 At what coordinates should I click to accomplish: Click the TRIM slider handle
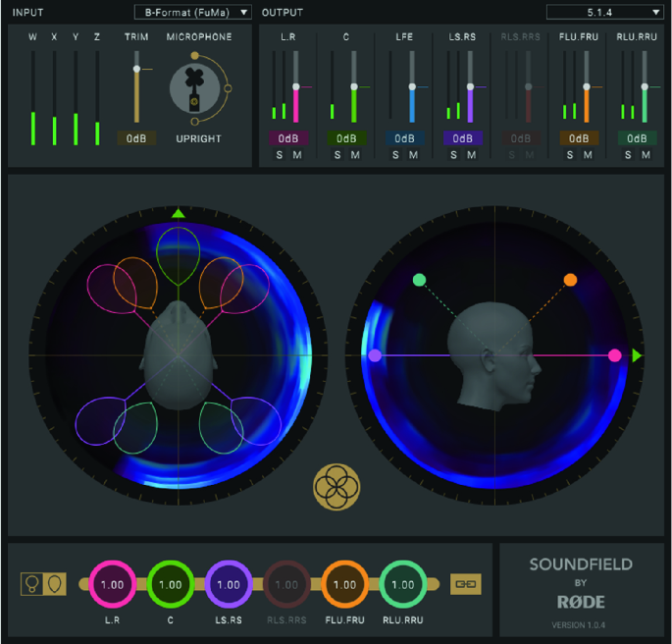tap(136, 69)
